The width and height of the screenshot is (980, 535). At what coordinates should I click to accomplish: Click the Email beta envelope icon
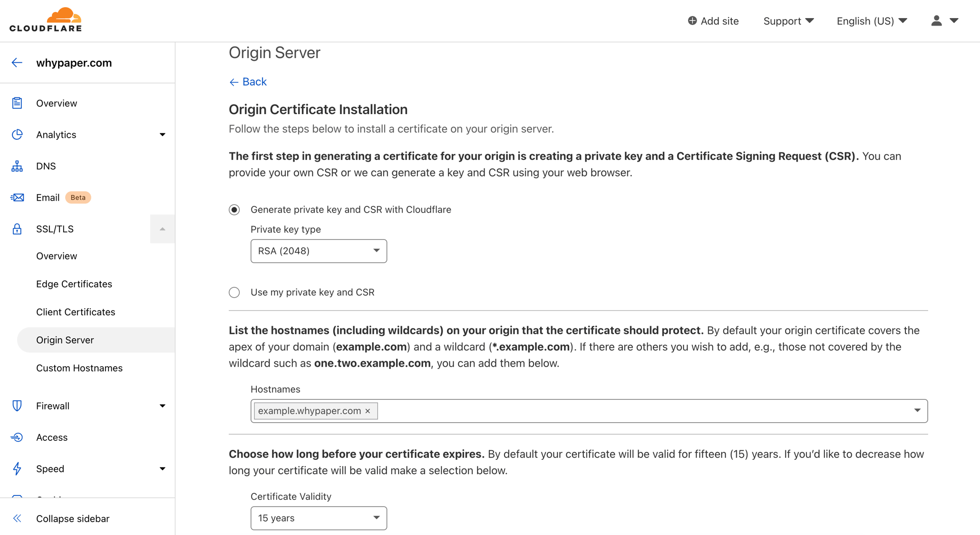17,197
